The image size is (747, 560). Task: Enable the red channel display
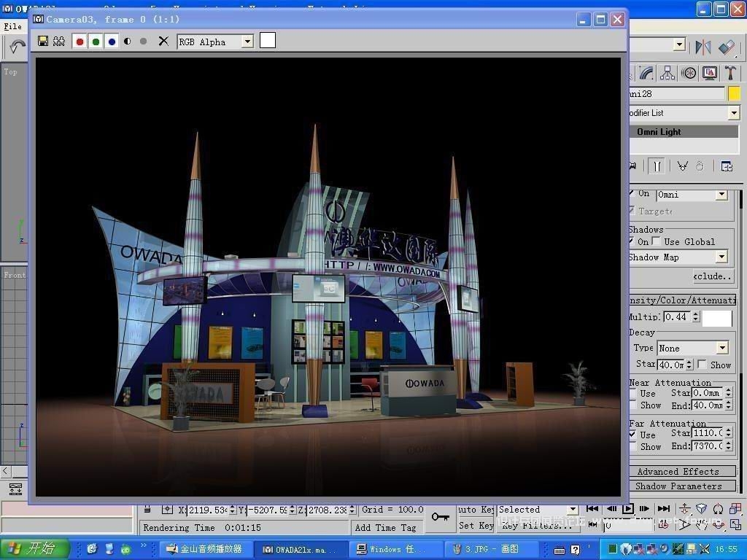80,42
